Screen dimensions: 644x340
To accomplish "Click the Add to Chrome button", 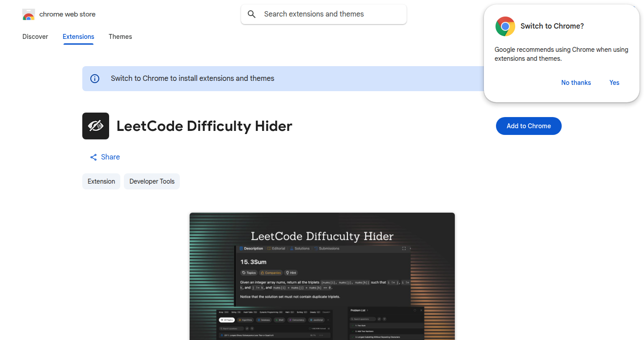I will tap(529, 126).
